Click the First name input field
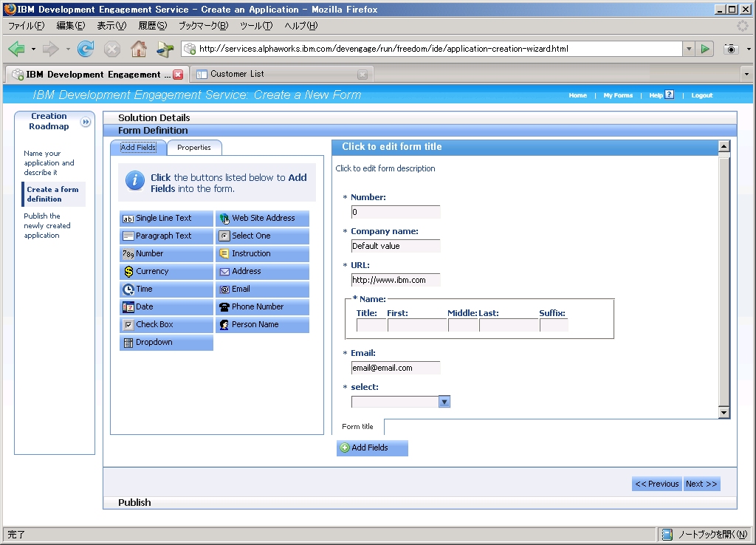This screenshot has width=756, height=545. click(418, 326)
